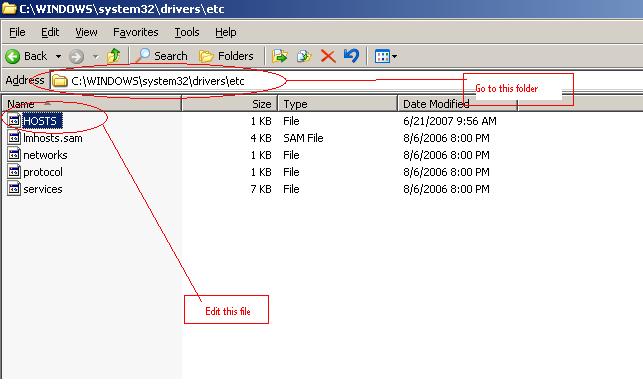This screenshot has height=384, width=643.
Task: Click the address bar path field
Action: point(347,81)
